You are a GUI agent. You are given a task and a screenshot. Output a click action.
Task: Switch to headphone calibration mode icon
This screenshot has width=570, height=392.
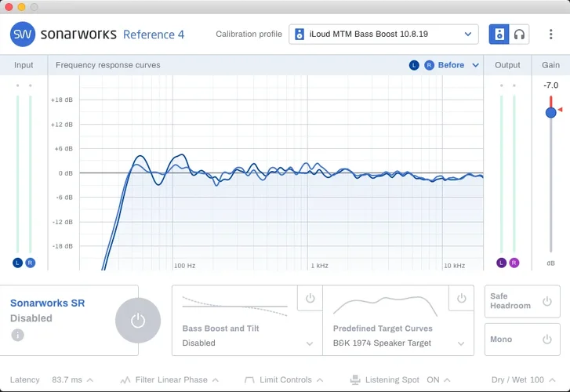(x=518, y=34)
